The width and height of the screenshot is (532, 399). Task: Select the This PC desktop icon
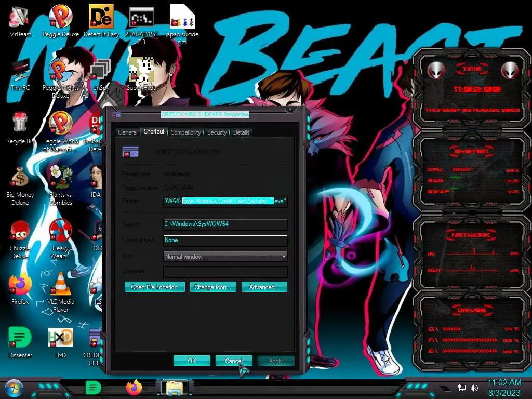20,74
